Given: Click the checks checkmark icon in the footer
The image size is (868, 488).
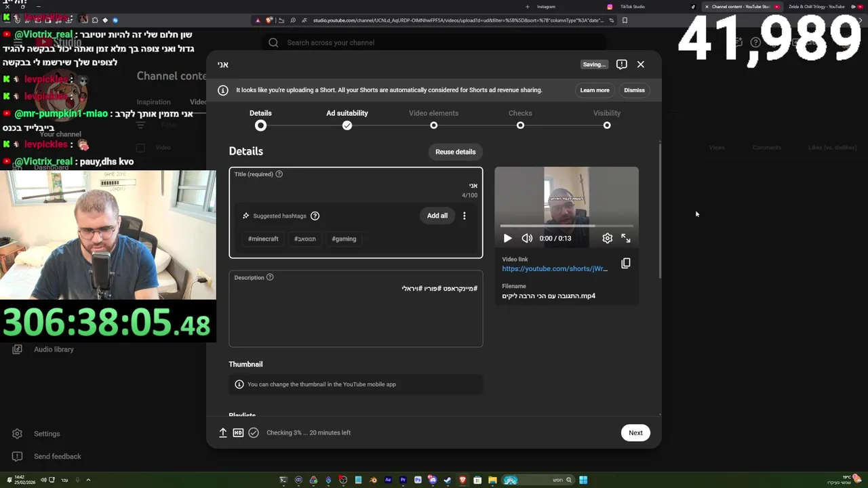Looking at the screenshot, I should click(x=254, y=432).
